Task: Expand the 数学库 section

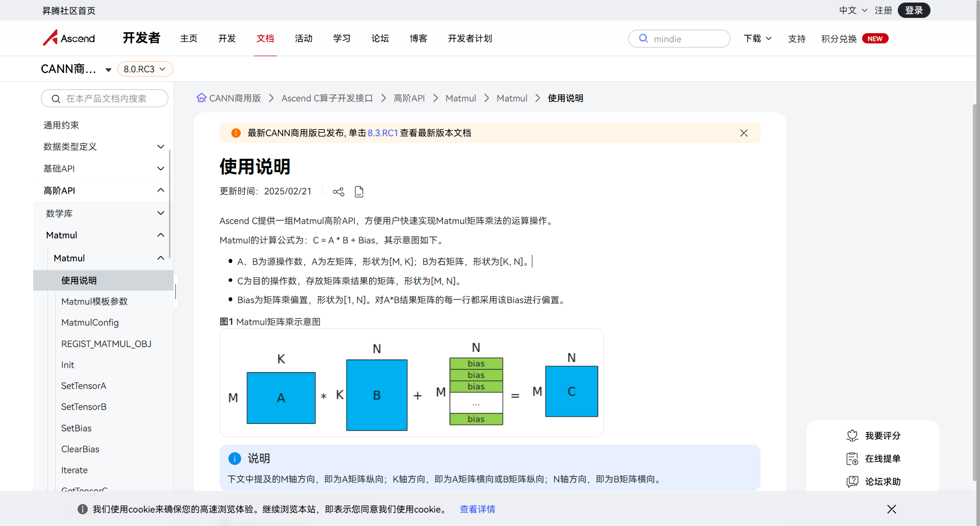Action: click(161, 213)
